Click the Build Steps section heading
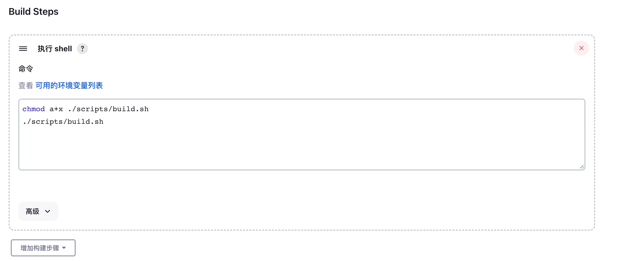Image resolution: width=644 pixels, height=261 pixels. tap(34, 12)
